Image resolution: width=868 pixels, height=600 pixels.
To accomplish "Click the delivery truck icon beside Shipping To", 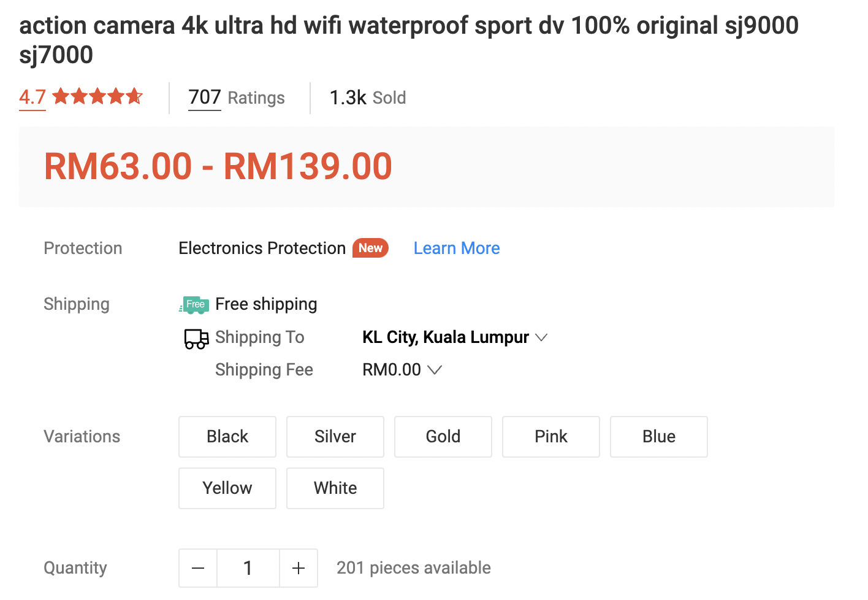I will click(196, 339).
